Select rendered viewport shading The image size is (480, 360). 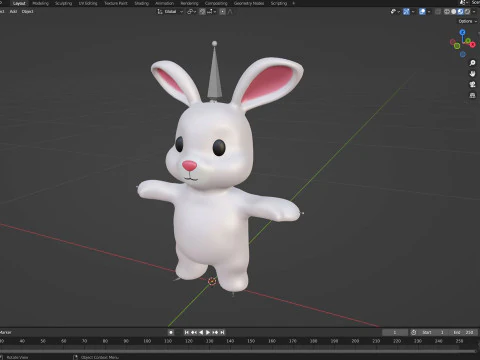(x=467, y=12)
